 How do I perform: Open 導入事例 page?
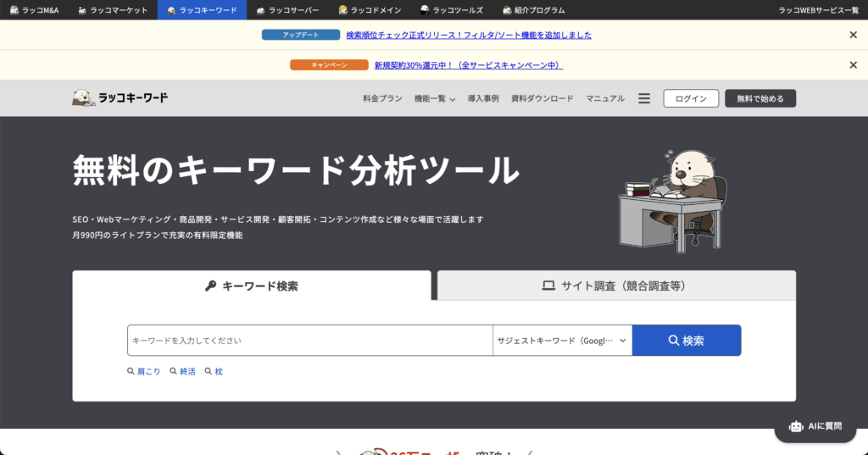pos(483,98)
